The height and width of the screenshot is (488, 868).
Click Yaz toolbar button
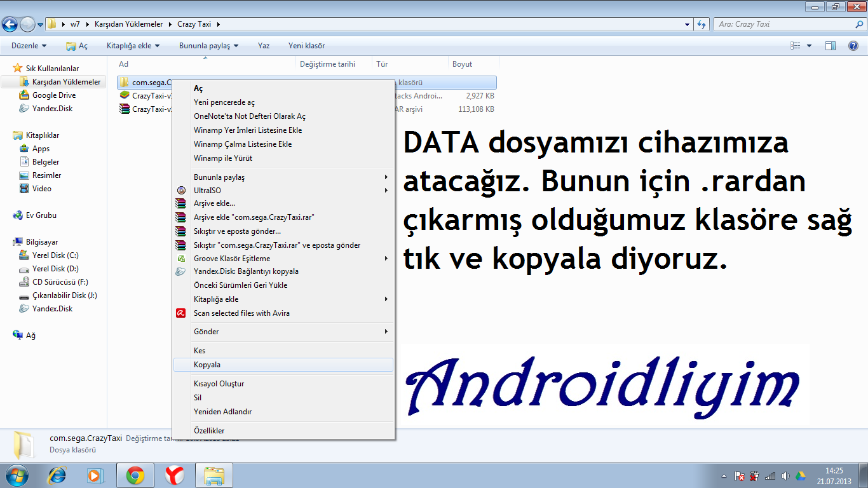coord(264,46)
